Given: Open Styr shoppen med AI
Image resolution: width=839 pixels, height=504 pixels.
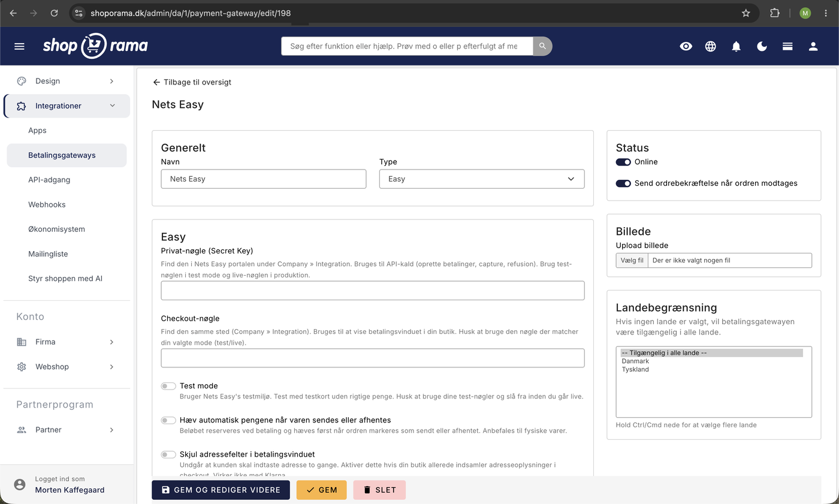Looking at the screenshot, I should pyautogui.click(x=67, y=279).
